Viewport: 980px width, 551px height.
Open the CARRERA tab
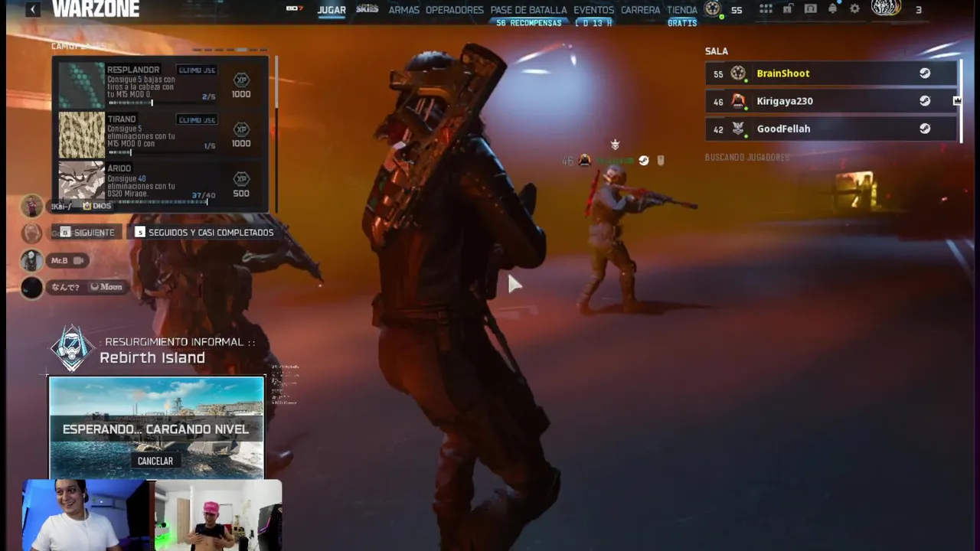(641, 10)
